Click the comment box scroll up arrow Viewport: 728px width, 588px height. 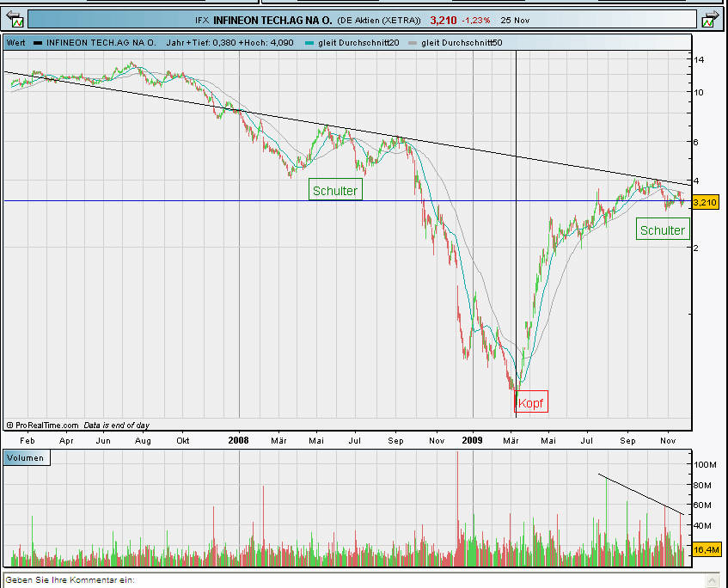pyautogui.click(x=713, y=580)
